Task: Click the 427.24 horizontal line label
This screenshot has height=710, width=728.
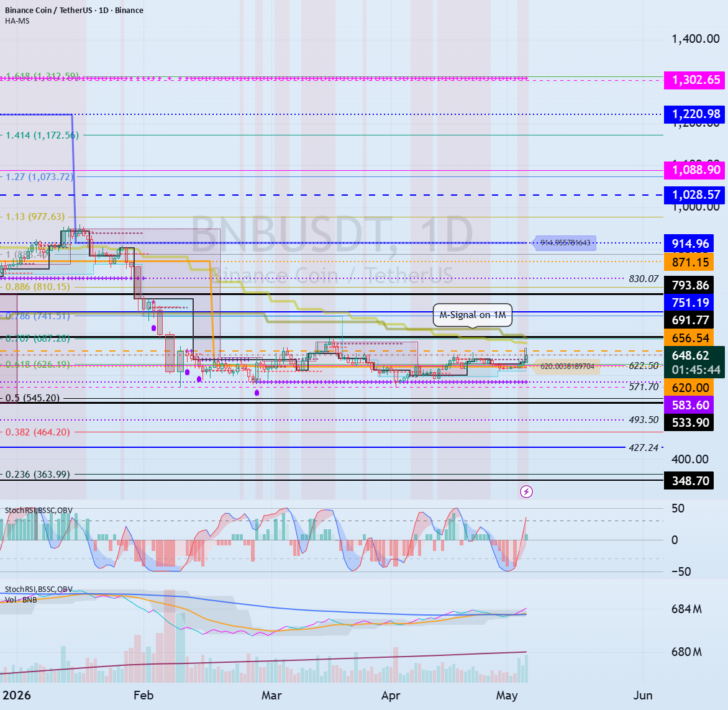Action: [x=644, y=448]
